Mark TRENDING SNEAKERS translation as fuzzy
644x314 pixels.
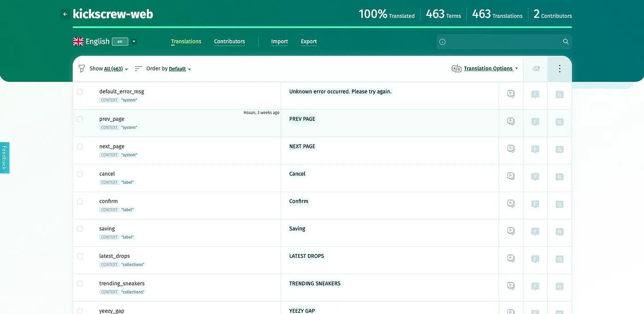[x=535, y=286]
